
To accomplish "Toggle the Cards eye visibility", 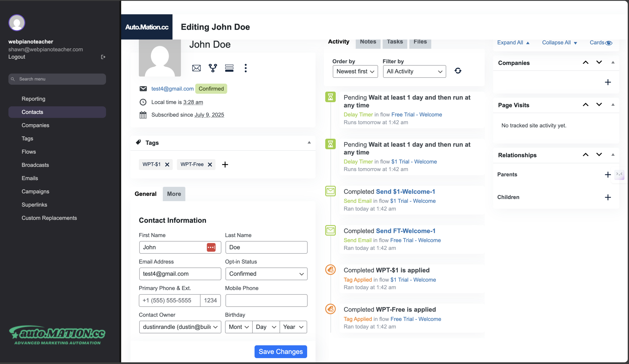I will [x=609, y=43].
